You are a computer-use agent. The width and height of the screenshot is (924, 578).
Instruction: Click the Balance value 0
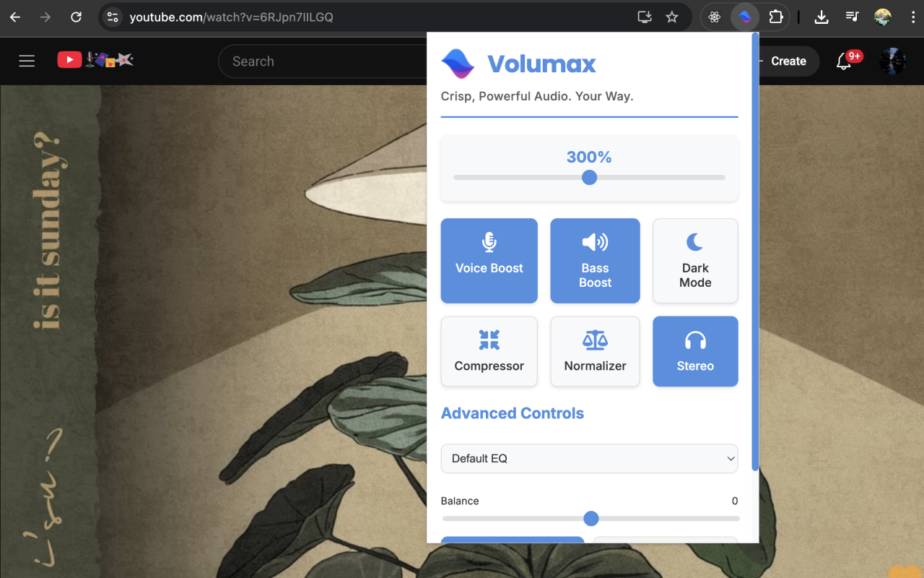click(x=735, y=501)
